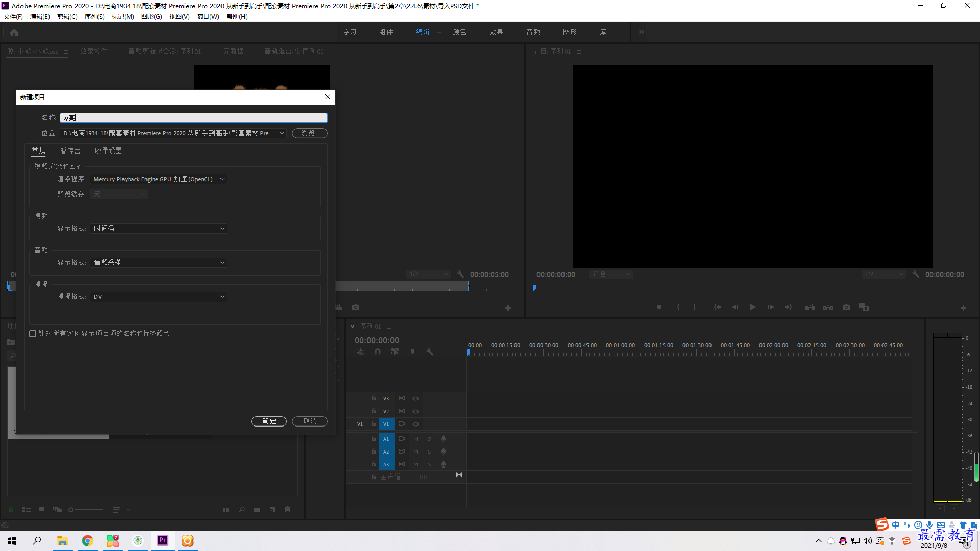Open Program monitor settings wrench
This screenshot has height=551, width=980.
click(x=916, y=274)
